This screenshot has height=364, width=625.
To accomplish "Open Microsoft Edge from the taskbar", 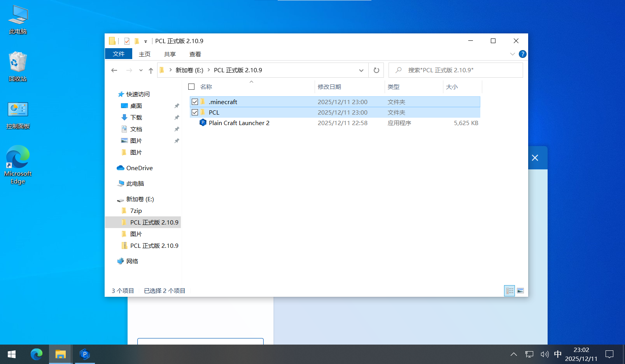I will click(37, 354).
